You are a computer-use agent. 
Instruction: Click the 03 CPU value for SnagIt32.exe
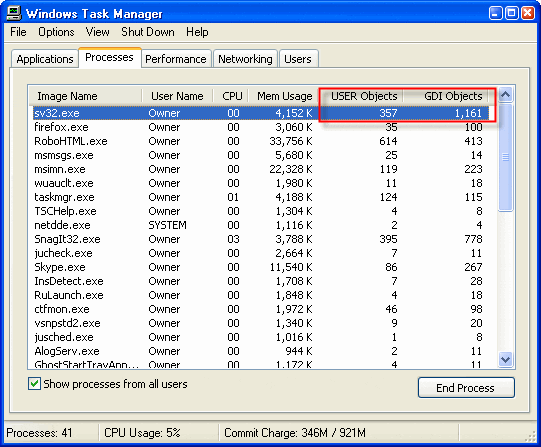(x=233, y=239)
